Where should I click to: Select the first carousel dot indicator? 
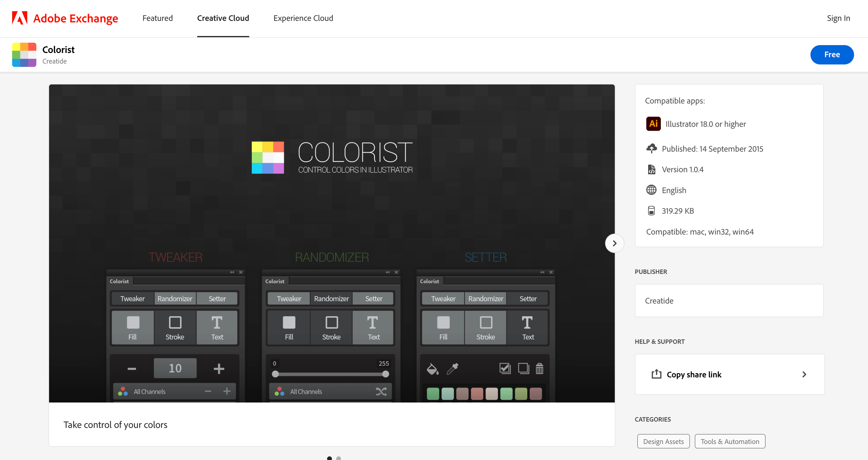(x=329, y=458)
